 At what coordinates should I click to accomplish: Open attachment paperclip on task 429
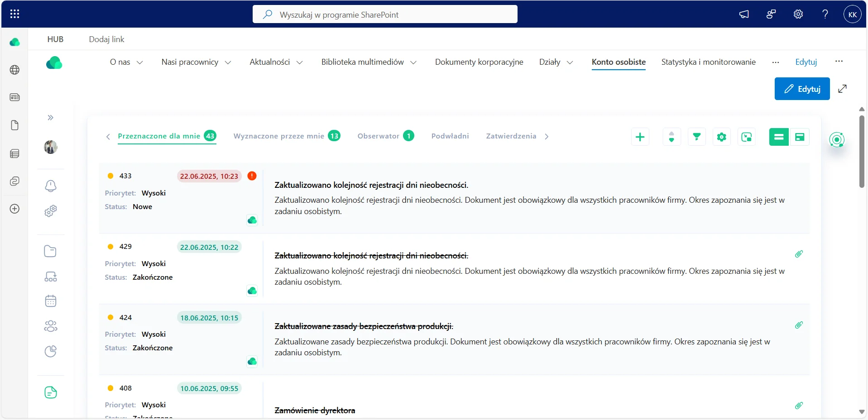click(799, 254)
